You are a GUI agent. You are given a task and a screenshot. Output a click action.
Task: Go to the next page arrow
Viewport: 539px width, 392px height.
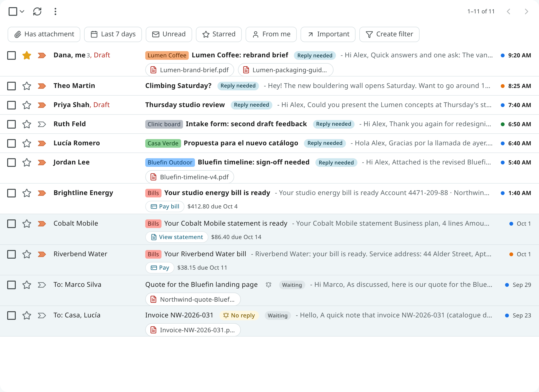click(526, 11)
